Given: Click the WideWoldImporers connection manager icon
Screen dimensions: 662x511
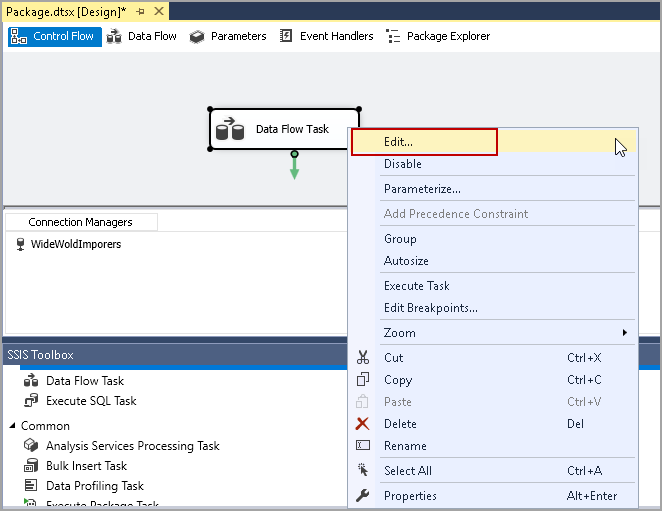Looking at the screenshot, I should coord(21,244).
